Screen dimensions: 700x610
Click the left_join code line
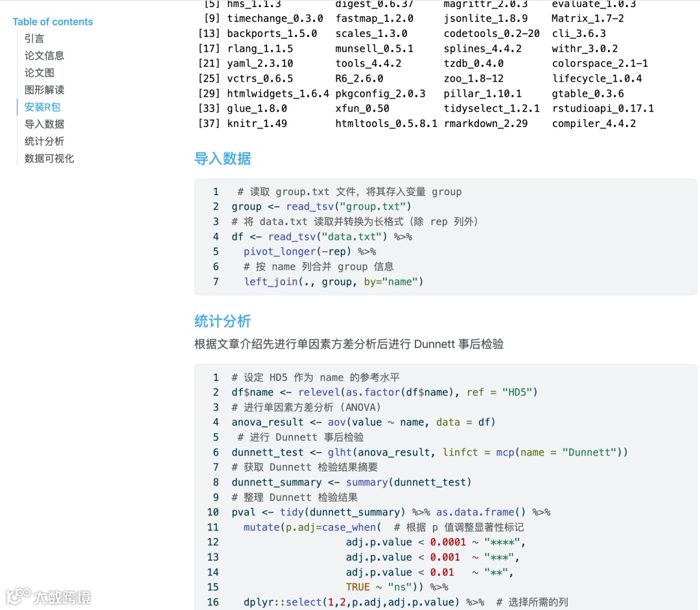pos(333,282)
